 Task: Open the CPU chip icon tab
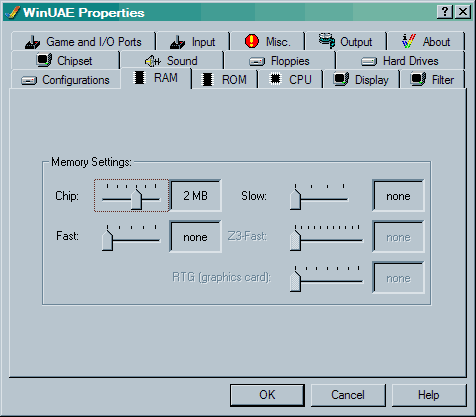(x=275, y=79)
